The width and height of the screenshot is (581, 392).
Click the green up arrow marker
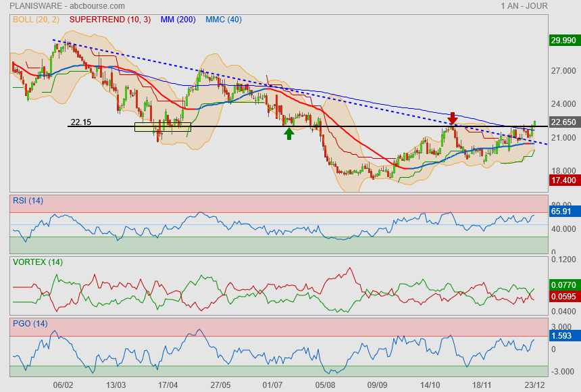pyautogui.click(x=289, y=133)
